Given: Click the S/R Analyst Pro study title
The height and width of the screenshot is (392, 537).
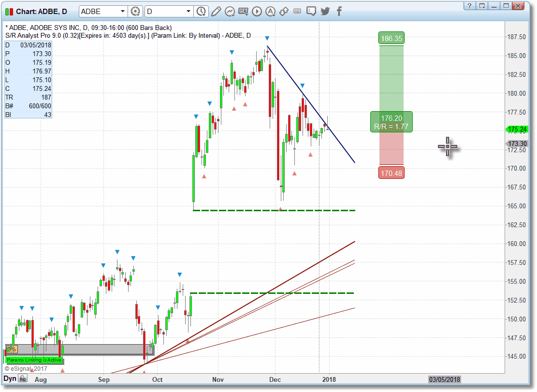Looking at the screenshot, I should pos(128,36).
